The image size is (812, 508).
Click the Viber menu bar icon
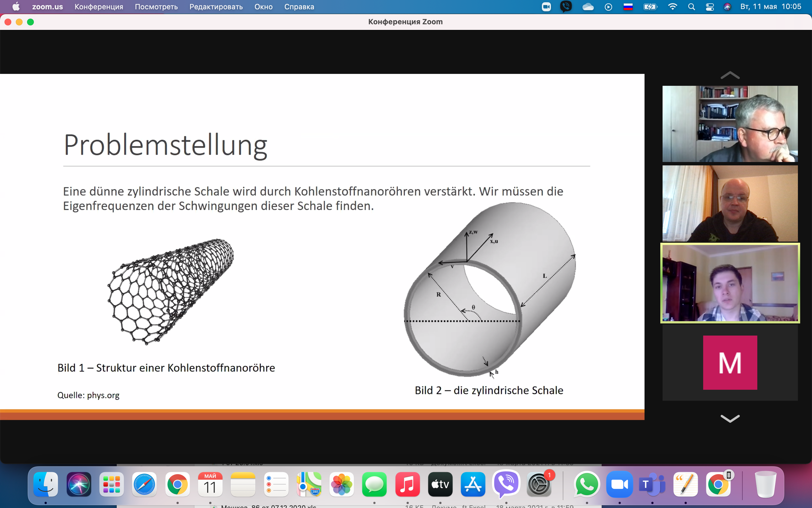(566, 7)
